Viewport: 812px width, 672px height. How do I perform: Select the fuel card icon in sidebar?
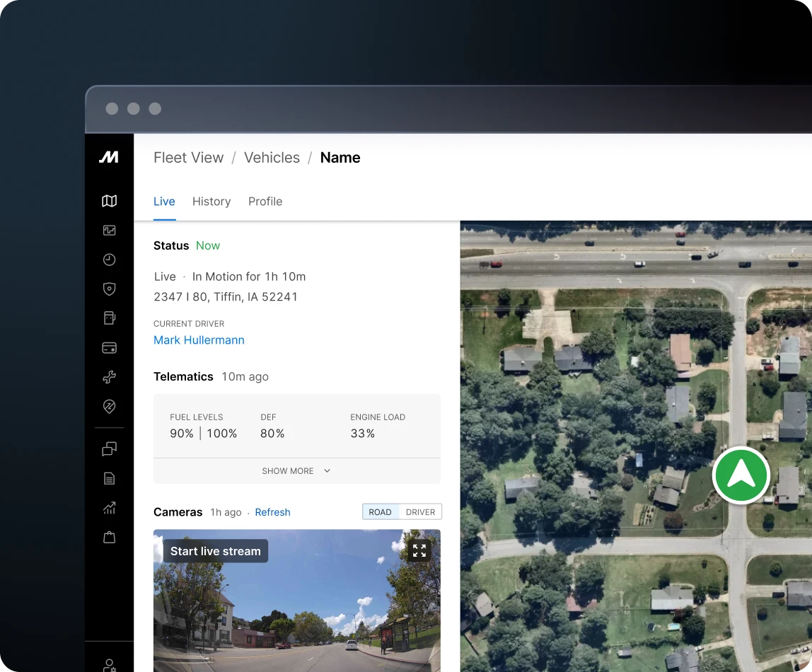click(x=109, y=347)
